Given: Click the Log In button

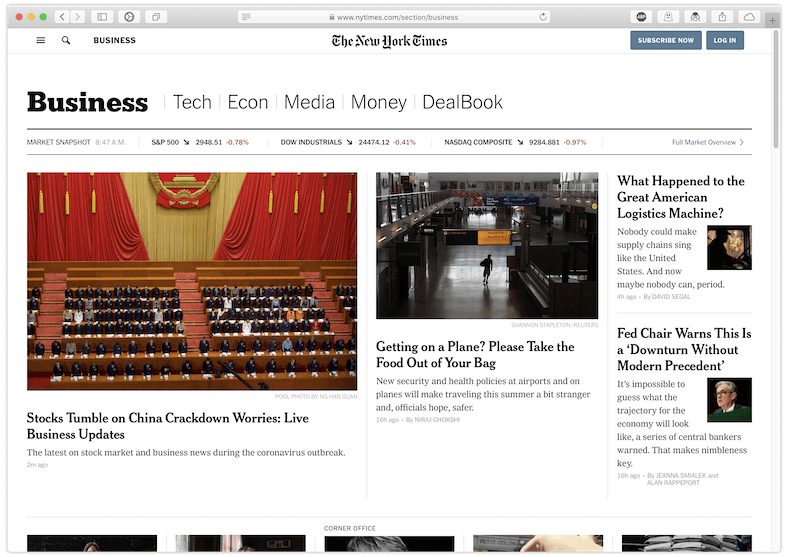Looking at the screenshot, I should click(725, 40).
